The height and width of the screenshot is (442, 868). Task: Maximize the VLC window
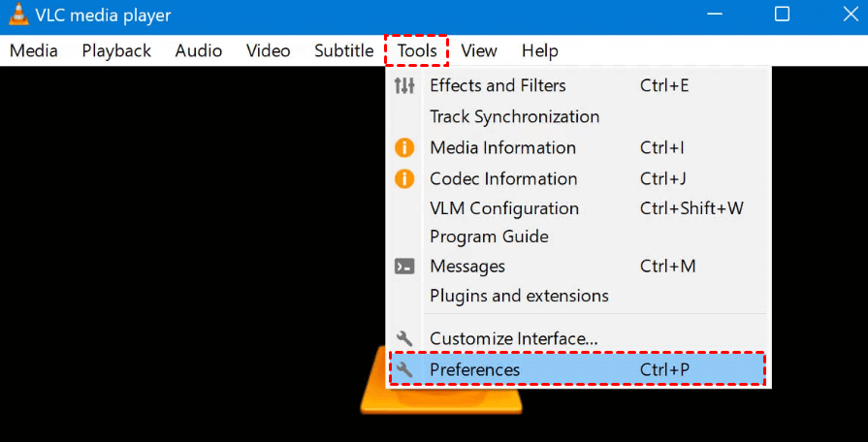click(782, 15)
